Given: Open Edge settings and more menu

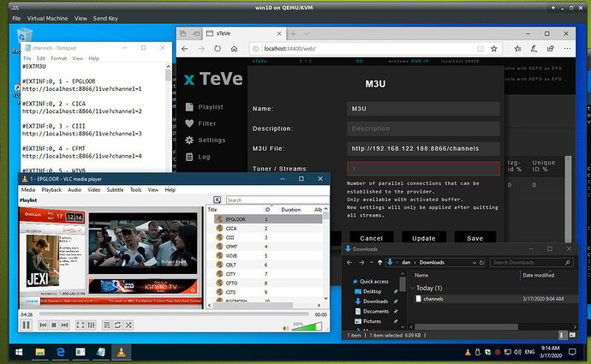Looking at the screenshot, I should (567, 49).
